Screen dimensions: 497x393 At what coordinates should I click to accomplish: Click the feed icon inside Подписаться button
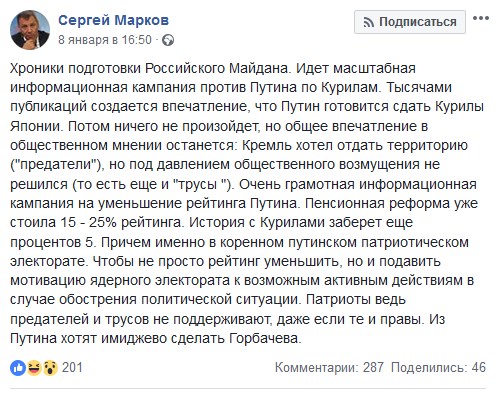point(368,22)
